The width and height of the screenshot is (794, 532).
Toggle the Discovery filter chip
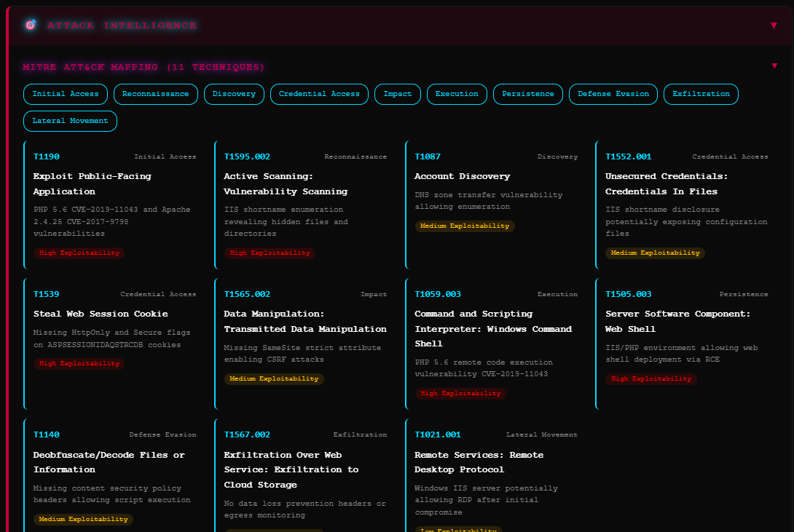[234, 94]
